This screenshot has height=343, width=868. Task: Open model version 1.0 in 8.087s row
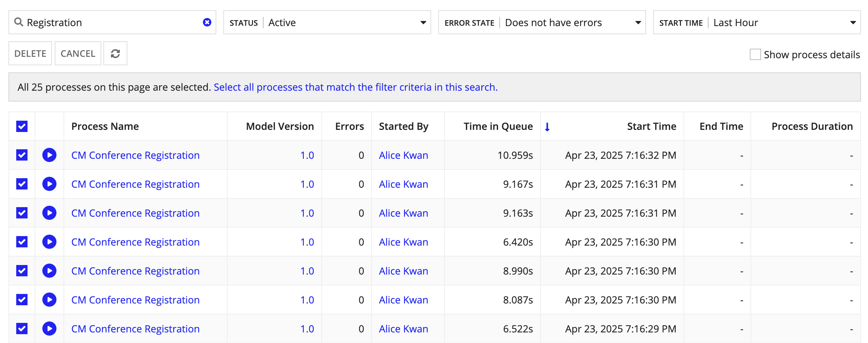point(307,300)
